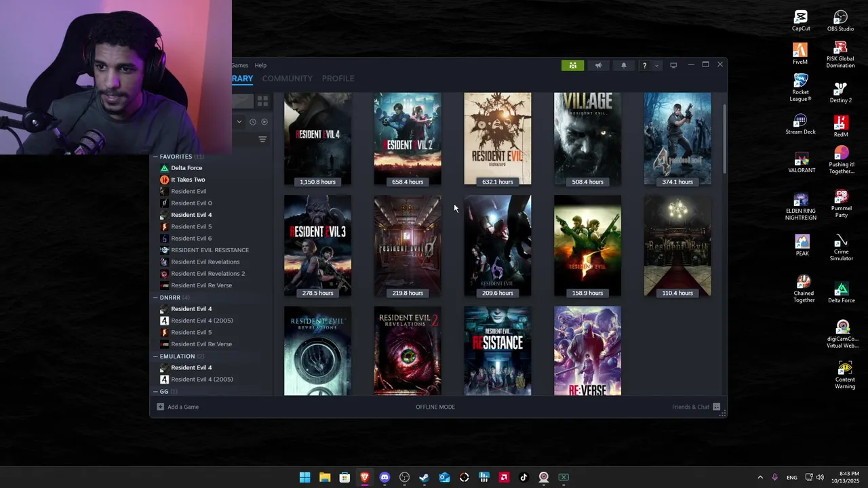Collapse the GG collection

tap(155, 391)
